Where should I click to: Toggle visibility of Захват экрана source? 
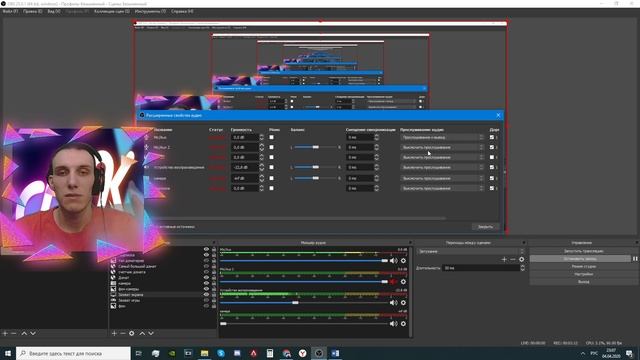click(x=206, y=294)
